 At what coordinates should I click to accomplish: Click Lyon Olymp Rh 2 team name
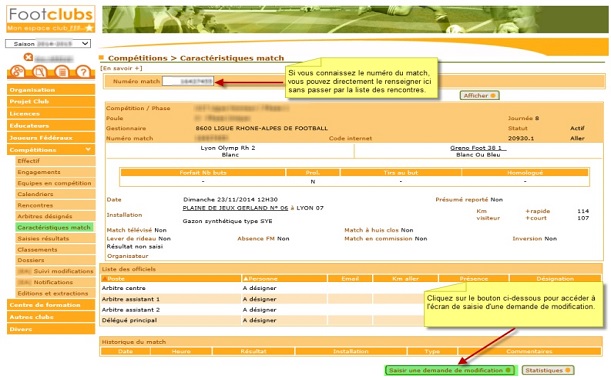point(228,148)
